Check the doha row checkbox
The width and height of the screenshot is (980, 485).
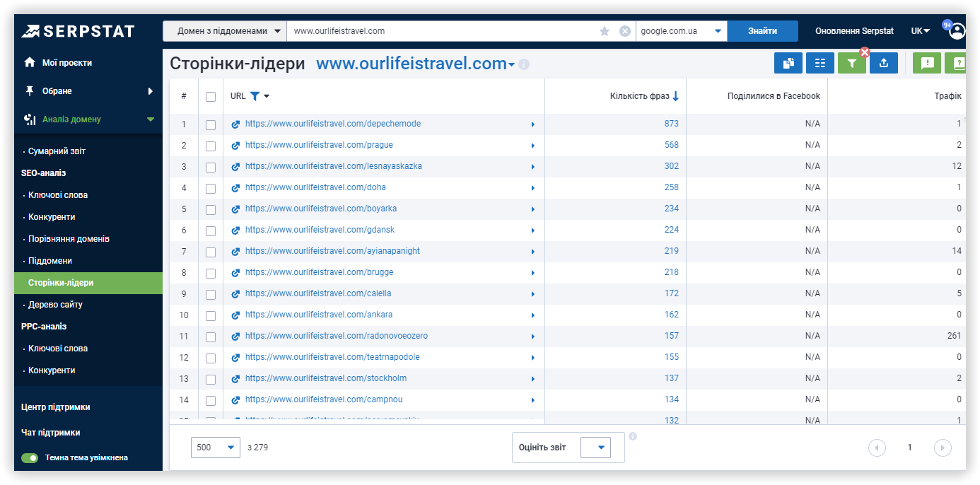pos(211,189)
